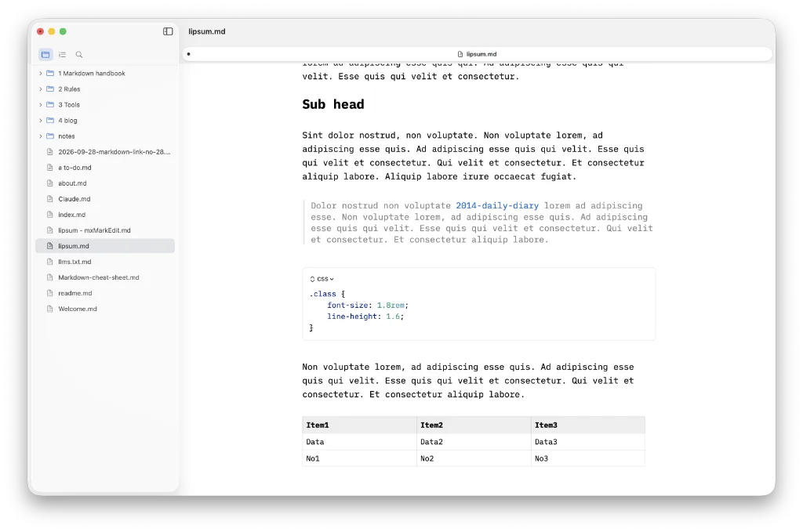Select the notes folder label

click(67, 136)
